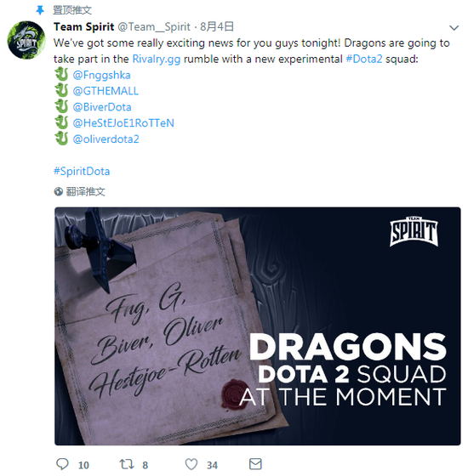468x476 pixels.
Task: Like the tweet with heart icon
Action: point(191,464)
